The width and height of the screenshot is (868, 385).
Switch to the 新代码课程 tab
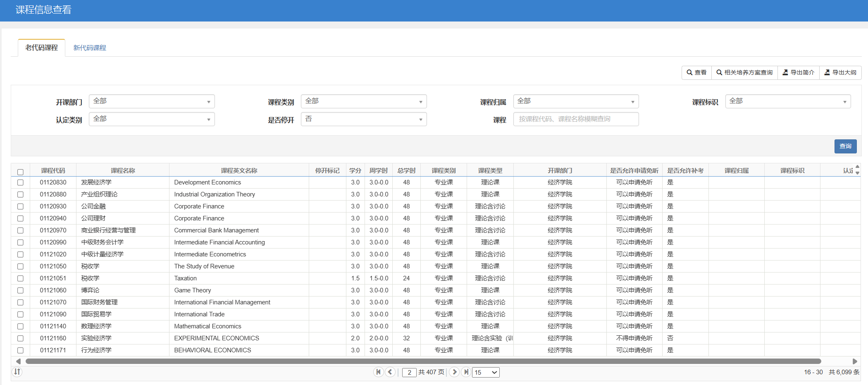click(90, 48)
